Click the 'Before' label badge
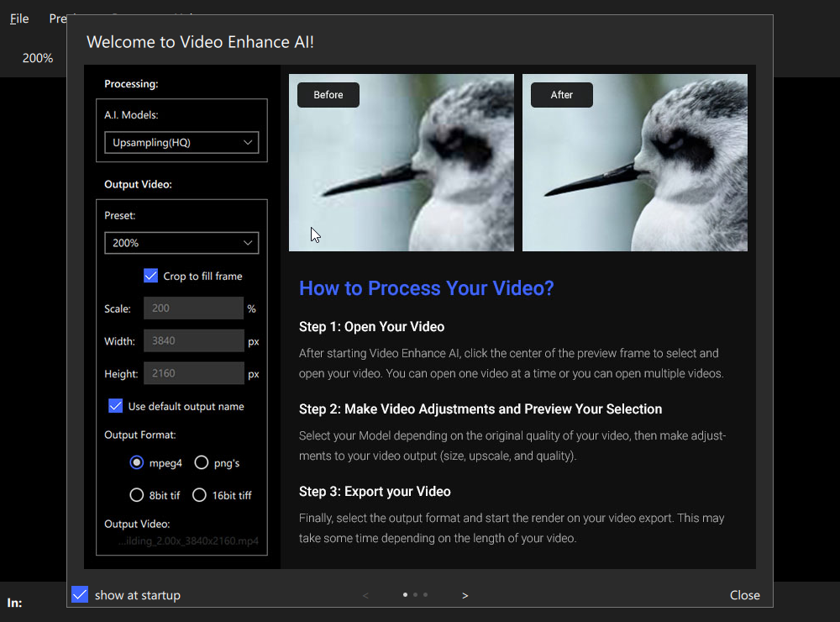This screenshot has width=840, height=622. click(x=328, y=95)
